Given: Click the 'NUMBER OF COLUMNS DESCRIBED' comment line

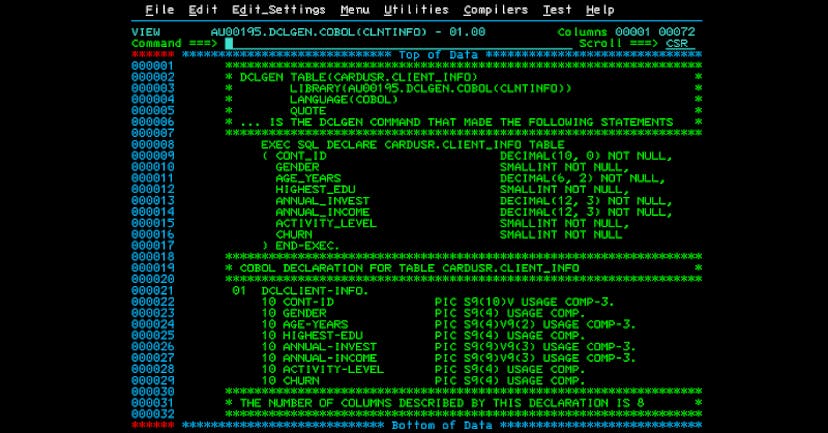Looking at the screenshot, I should [442, 403].
